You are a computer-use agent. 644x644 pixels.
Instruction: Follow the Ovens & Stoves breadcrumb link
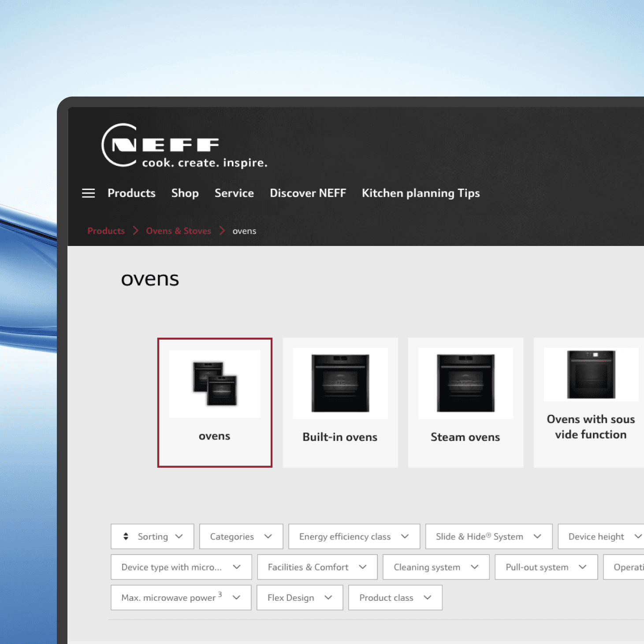pos(179,231)
